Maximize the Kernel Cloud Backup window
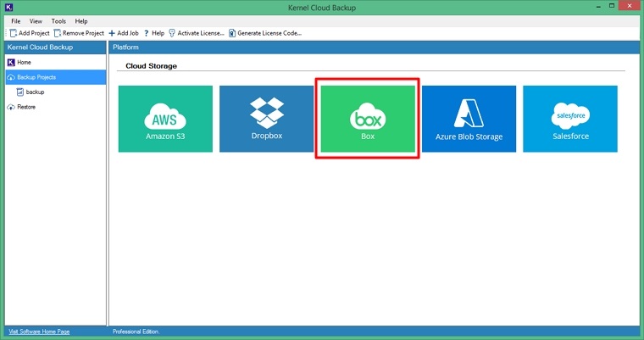Screen dimensions: 644x340 612,6
